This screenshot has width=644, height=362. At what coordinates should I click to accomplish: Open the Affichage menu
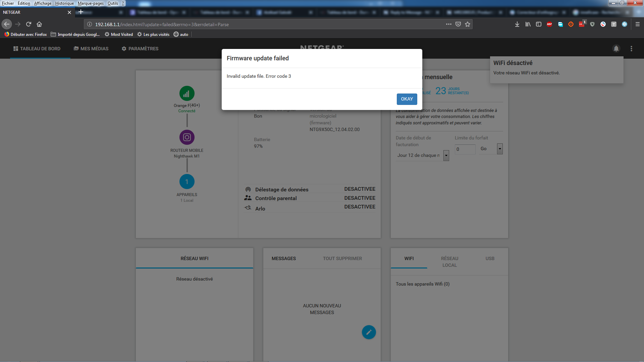click(x=43, y=3)
